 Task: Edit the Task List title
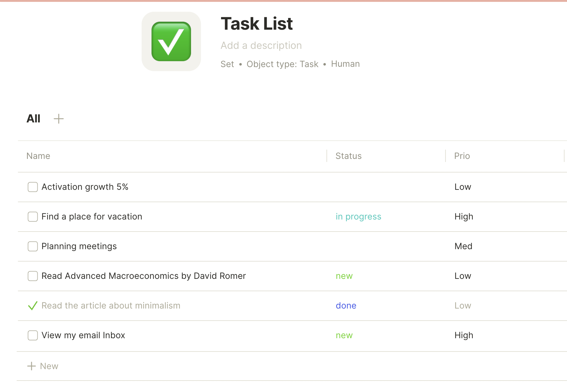(x=257, y=23)
